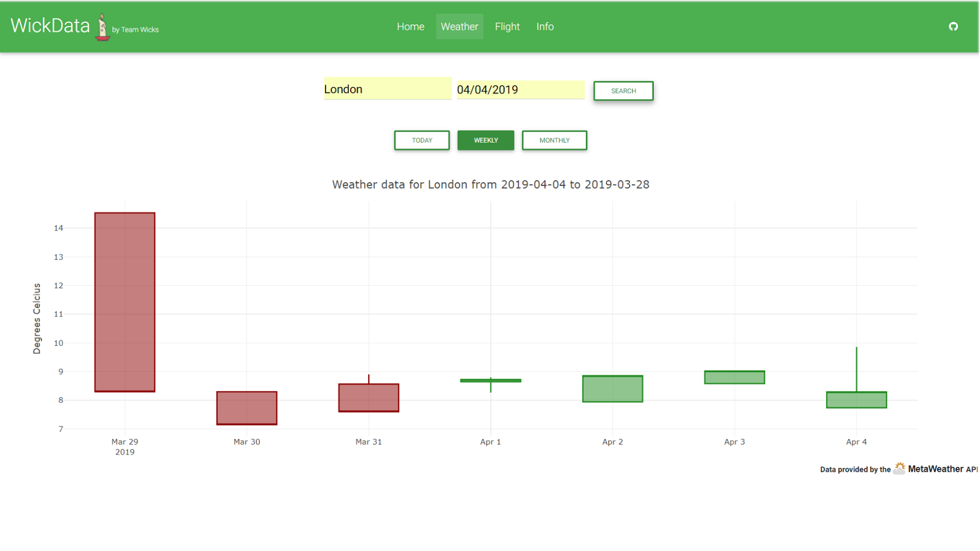The image size is (980, 551).
Task: Open the Info page
Action: (x=545, y=27)
